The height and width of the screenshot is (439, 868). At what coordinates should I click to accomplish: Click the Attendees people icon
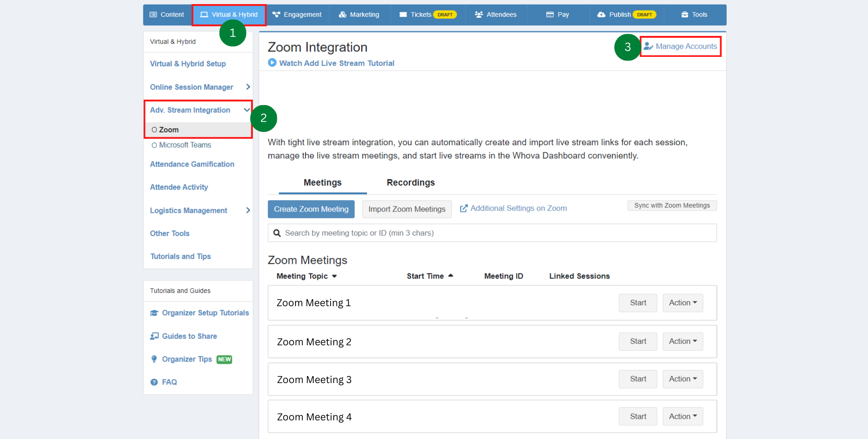coord(478,14)
